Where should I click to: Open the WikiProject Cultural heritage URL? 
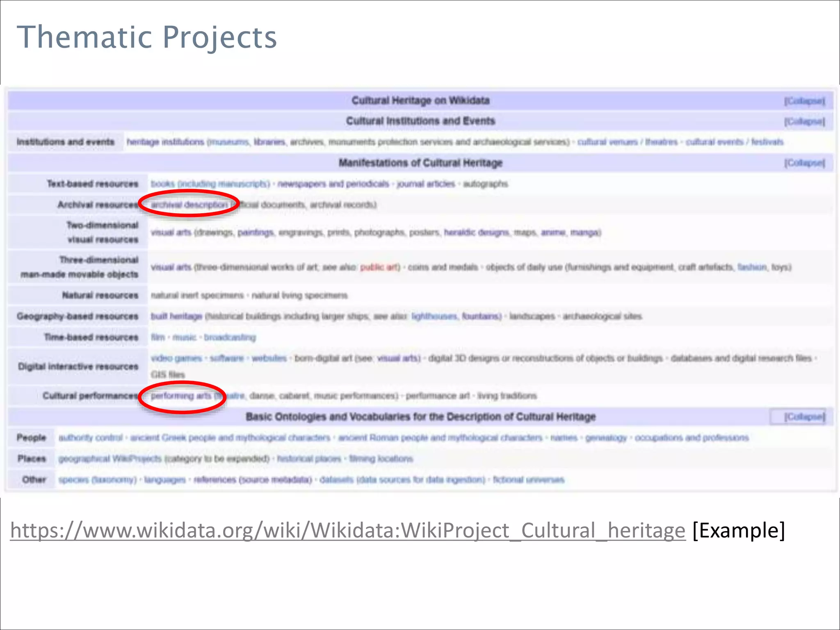348,530
